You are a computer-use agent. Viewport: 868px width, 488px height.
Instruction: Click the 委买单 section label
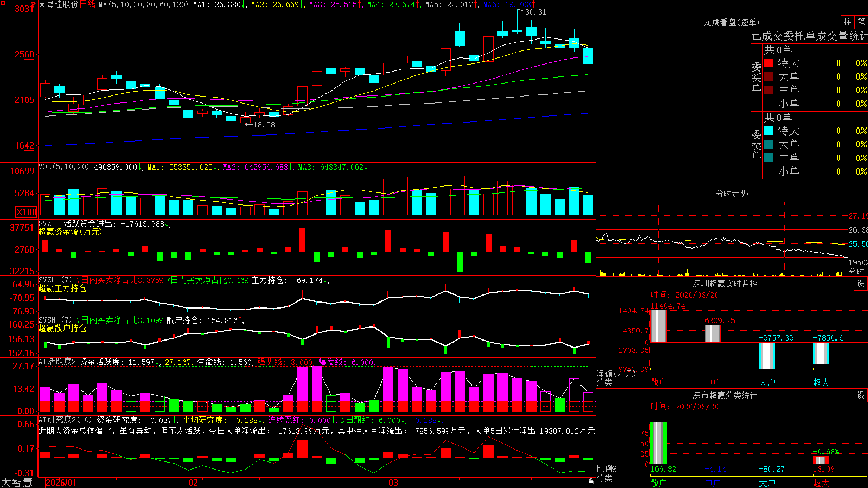click(x=756, y=77)
